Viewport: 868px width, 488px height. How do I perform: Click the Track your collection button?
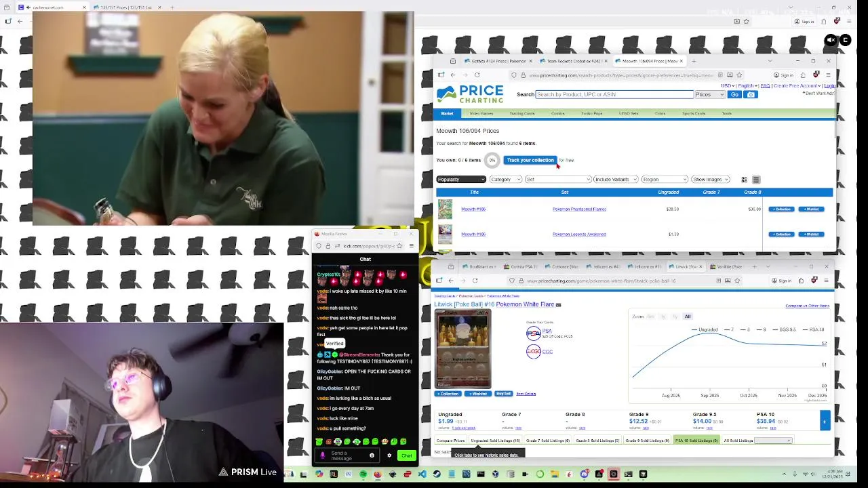click(530, 160)
